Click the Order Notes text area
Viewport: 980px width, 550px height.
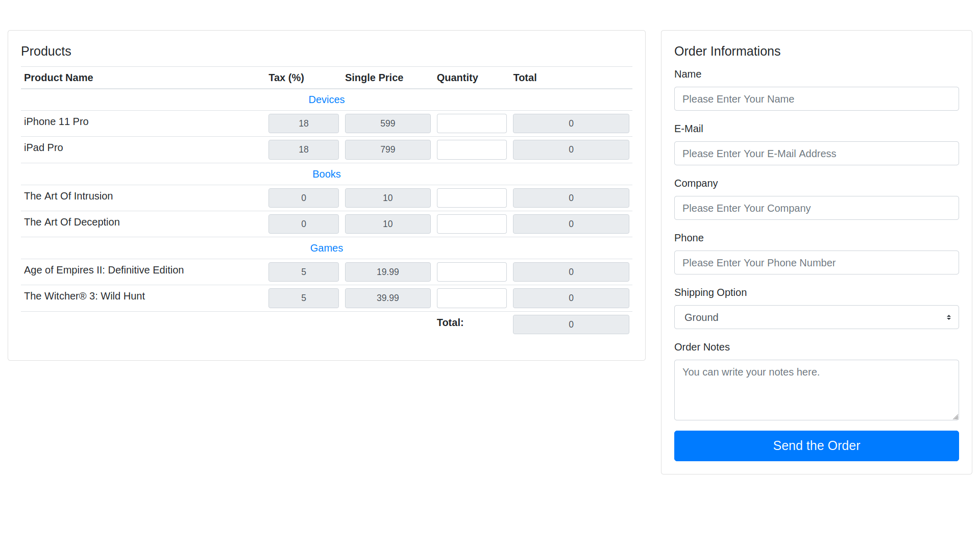click(816, 389)
